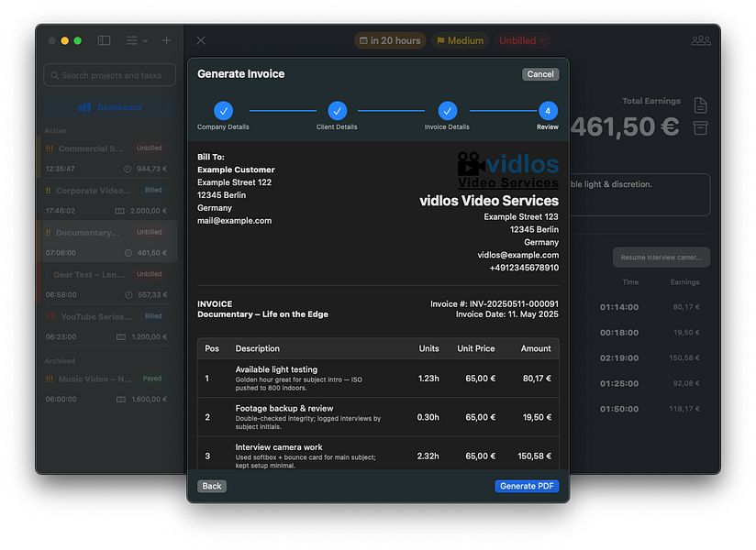This screenshot has width=756, height=550.
Task: Click Generate PDF button
Action: click(527, 486)
